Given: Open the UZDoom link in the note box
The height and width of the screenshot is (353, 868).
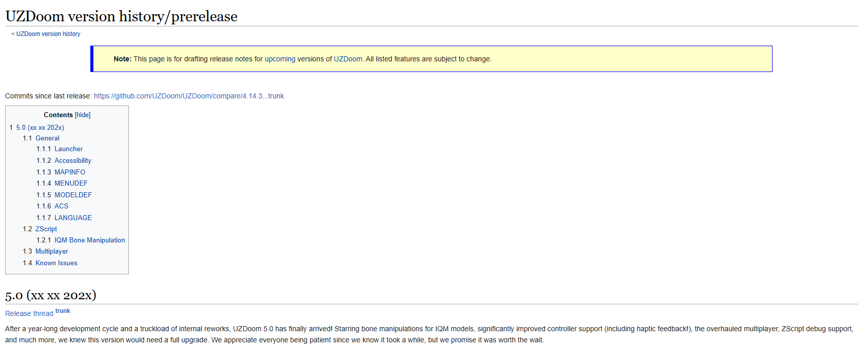Looking at the screenshot, I should point(348,59).
